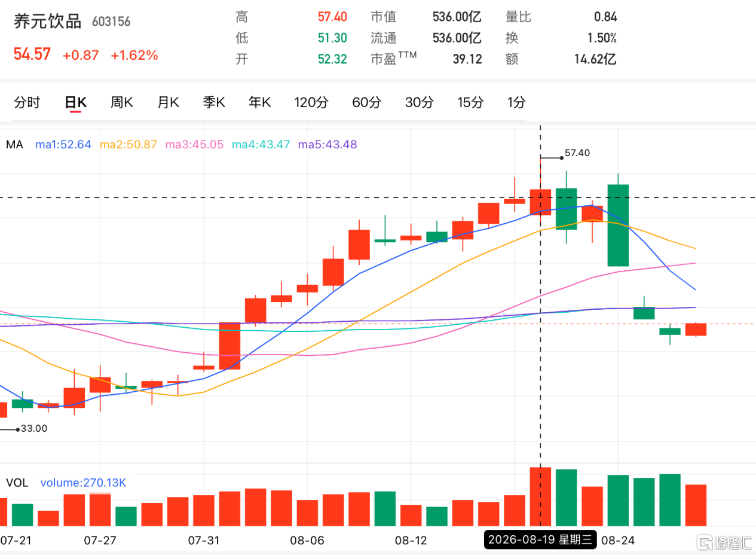
Task: Select the 1分 interval tab
Action: tap(516, 102)
